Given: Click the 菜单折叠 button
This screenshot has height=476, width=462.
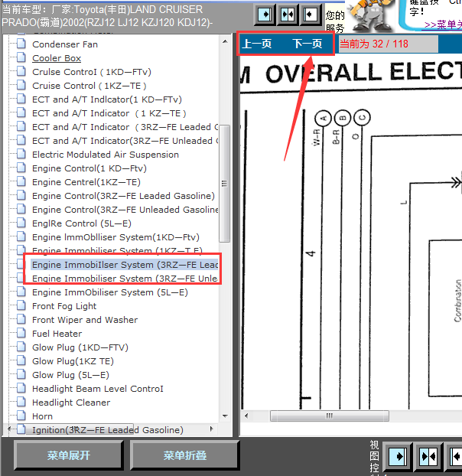Looking at the screenshot, I should pos(185,455).
